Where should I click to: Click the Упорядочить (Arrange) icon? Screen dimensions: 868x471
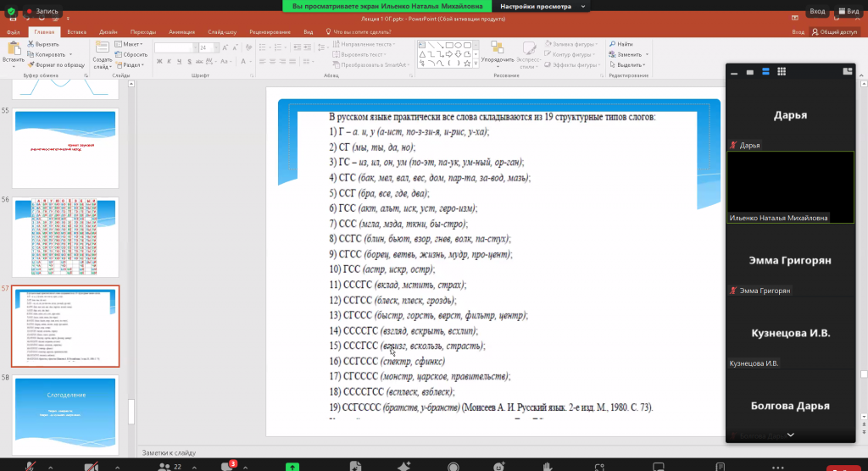pos(497,48)
